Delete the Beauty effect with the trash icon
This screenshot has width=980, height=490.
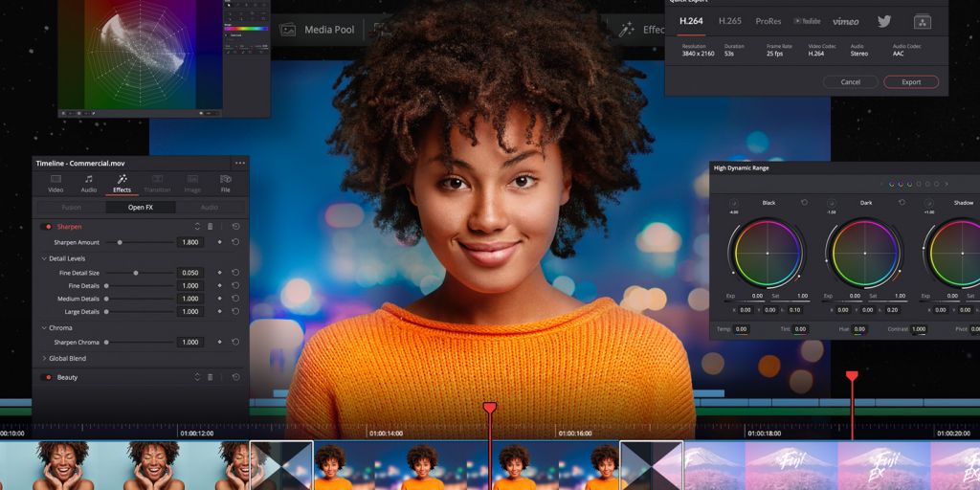pyautogui.click(x=210, y=377)
